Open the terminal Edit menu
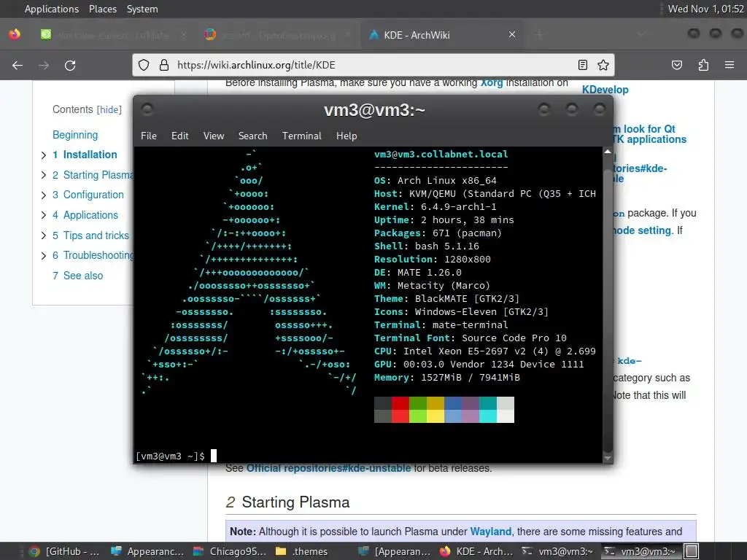Viewport: 747px width, 560px height. point(179,136)
